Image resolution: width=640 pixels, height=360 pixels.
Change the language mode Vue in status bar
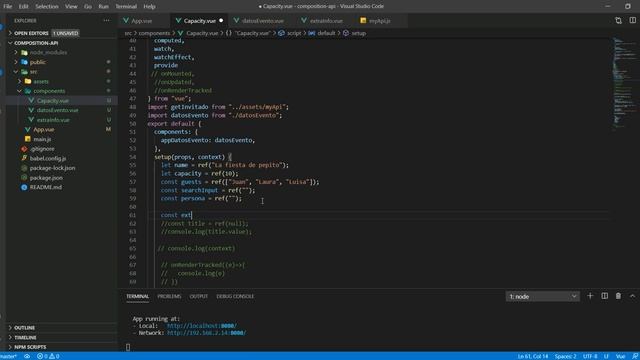(620, 356)
